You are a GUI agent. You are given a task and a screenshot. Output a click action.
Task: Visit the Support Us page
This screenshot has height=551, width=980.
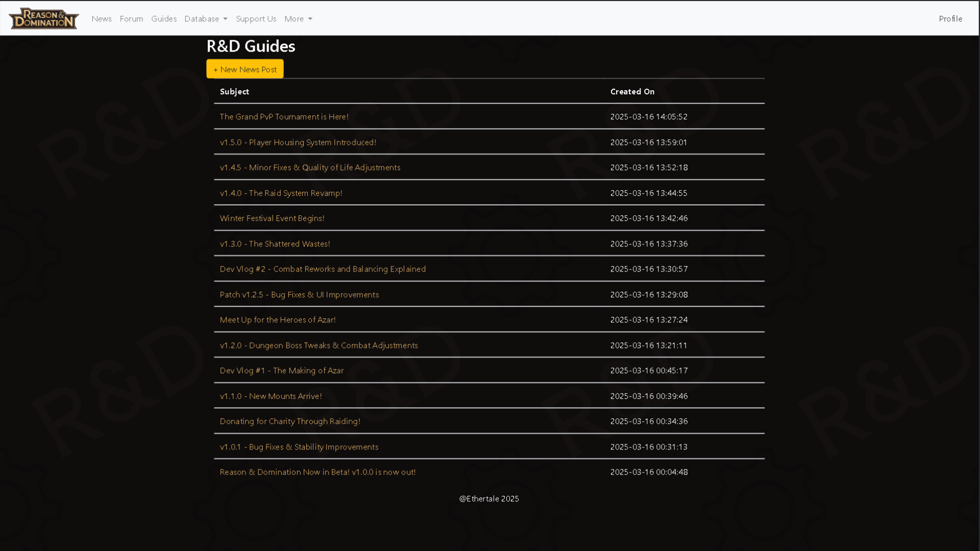tap(256, 19)
